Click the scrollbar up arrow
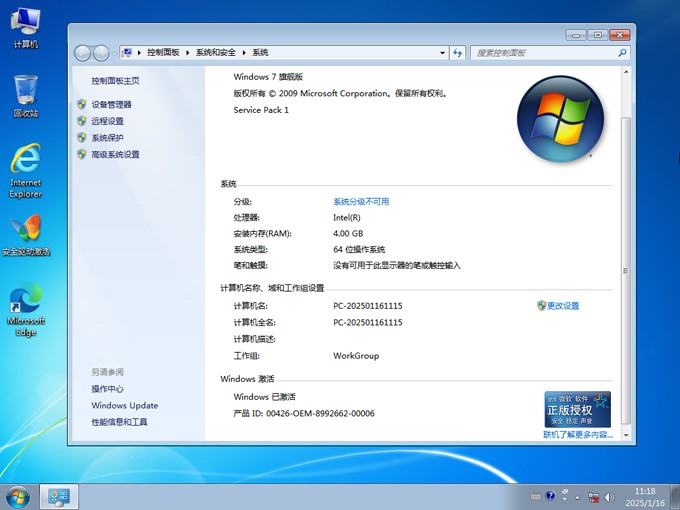Image resolution: width=680 pixels, height=510 pixels. [626, 72]
